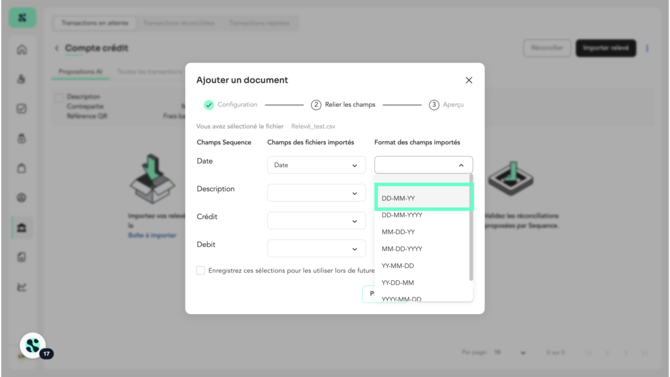Open the Crédit field dropdown
The height and width of the screenshot is (377, 670).
coord(316,221)
